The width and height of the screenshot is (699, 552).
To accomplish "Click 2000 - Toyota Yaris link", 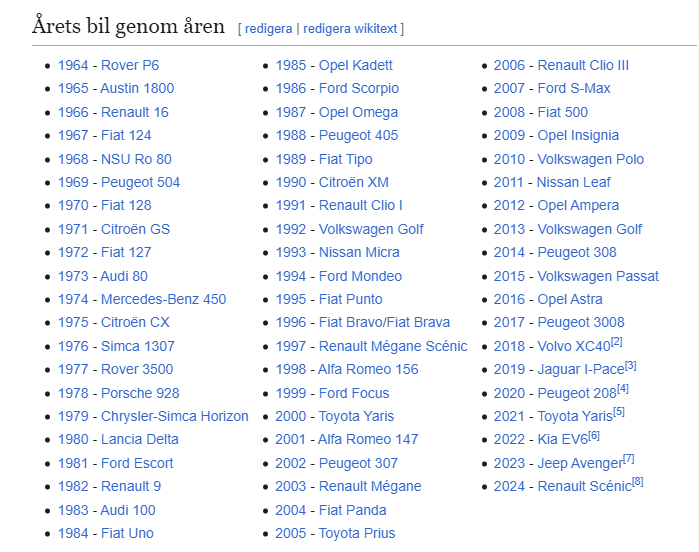I will coord(335,416).
